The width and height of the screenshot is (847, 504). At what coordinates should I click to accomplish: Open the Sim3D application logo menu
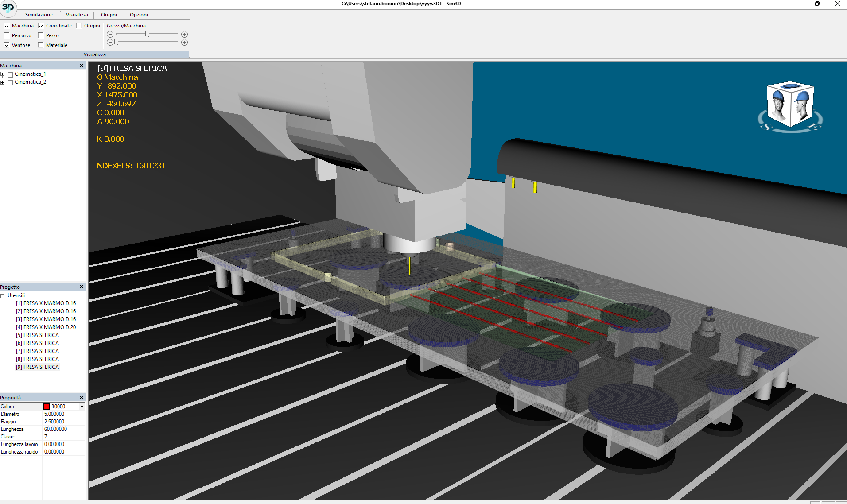8,8
